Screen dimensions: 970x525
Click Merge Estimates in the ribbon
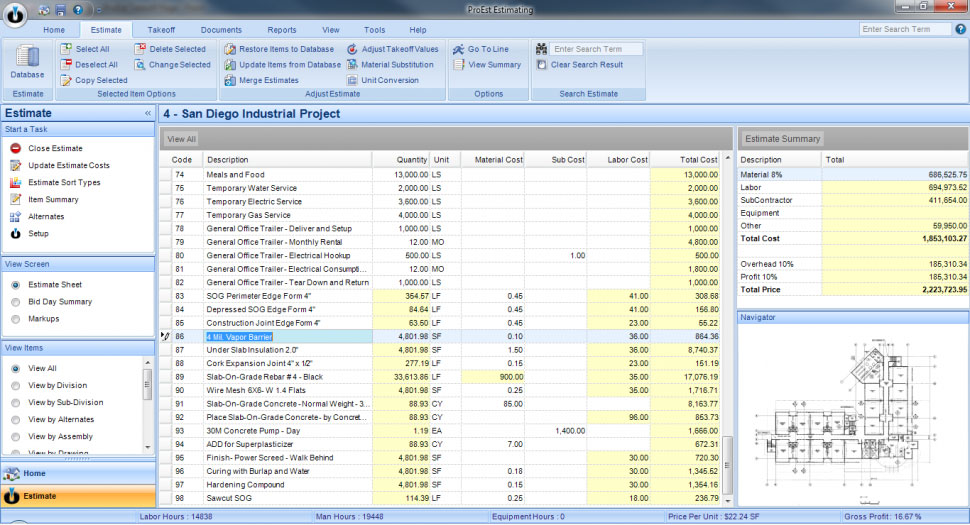point(268,80)
